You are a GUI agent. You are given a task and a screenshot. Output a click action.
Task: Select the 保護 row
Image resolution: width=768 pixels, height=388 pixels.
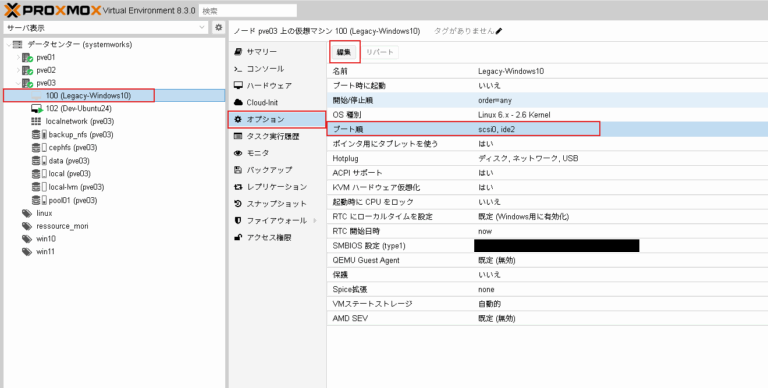(x=548, y=275)
